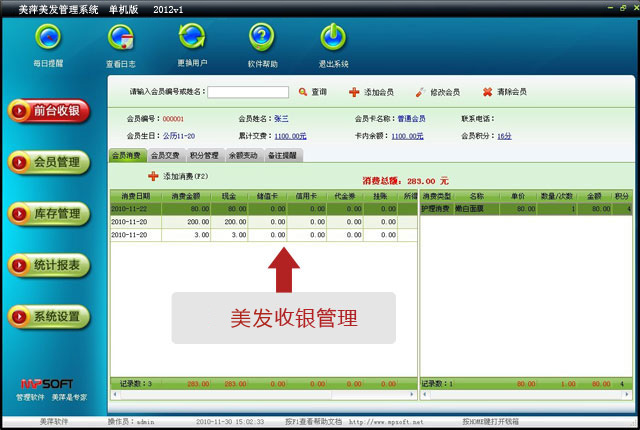
Task: Open 会员管理 in the left sidebar
Action: coord(49,161)
